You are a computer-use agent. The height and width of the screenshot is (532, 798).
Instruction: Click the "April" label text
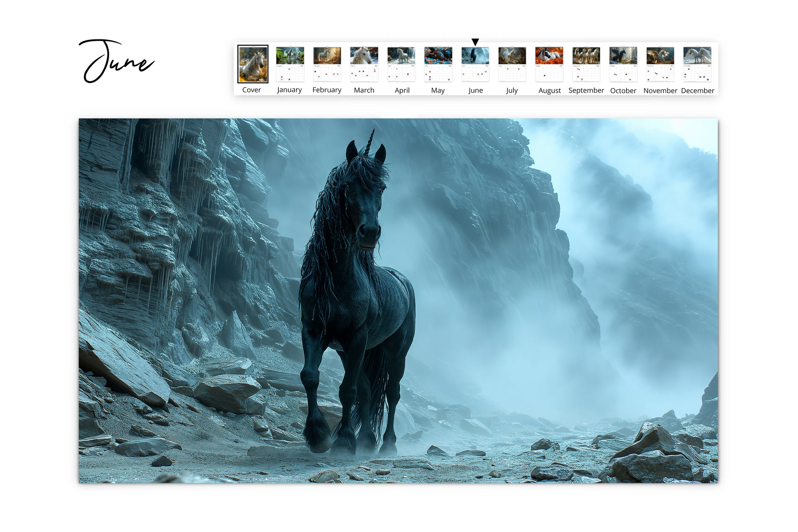[402, 90]
